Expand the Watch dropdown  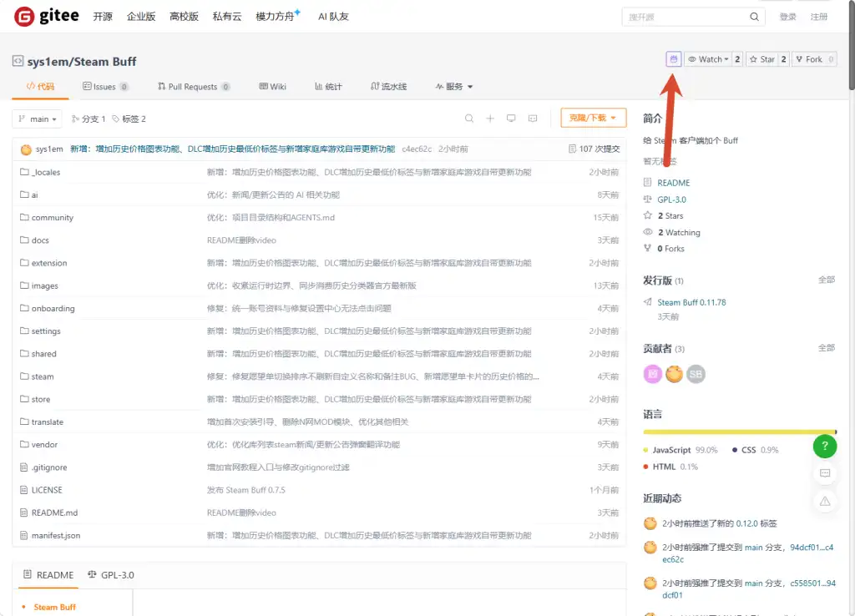tap(708, 59)
